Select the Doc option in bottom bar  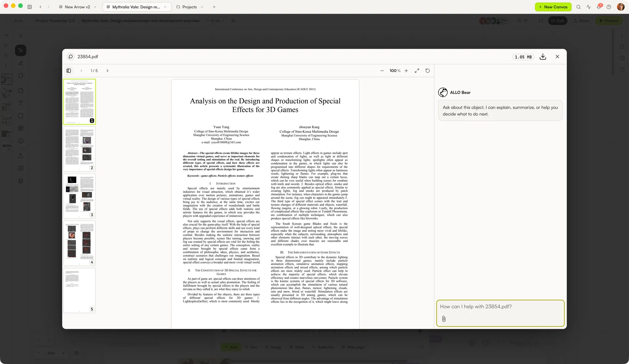click(x=251, y=347)
